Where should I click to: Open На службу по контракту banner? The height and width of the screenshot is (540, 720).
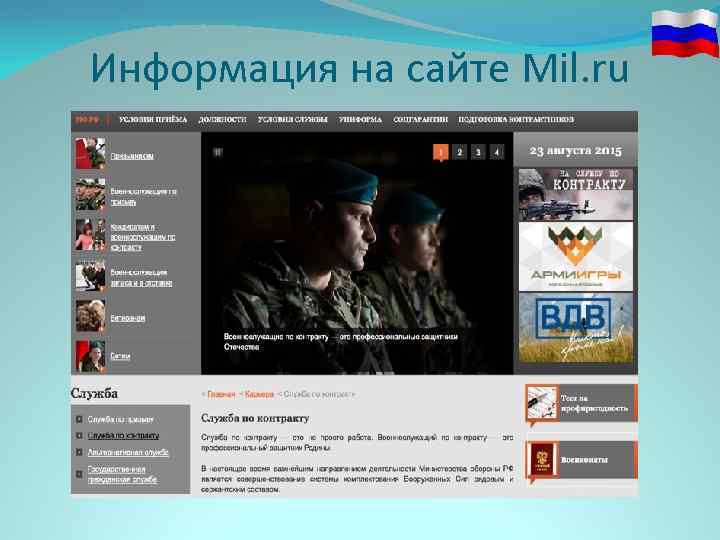coord(576,194)
